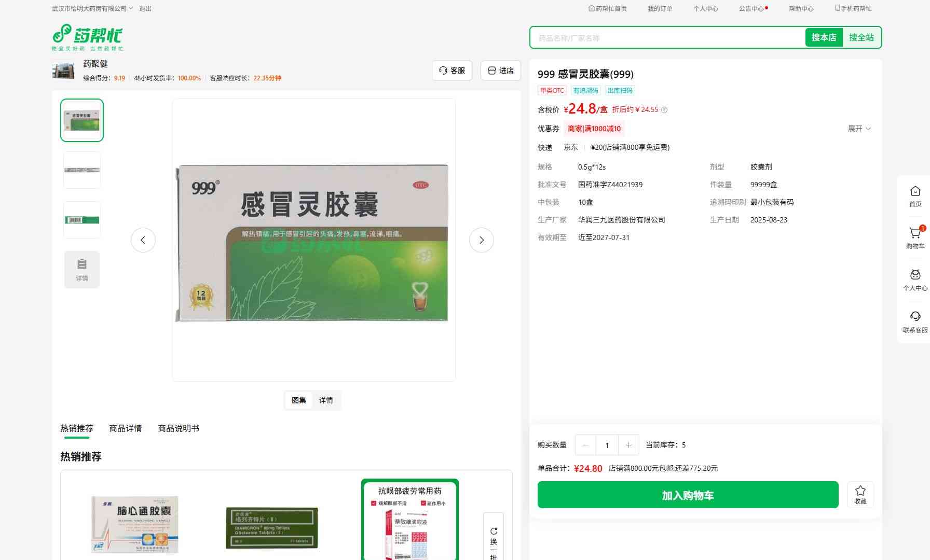The width and height of the screenshot is (930, 560).
Task: Expand the coupon list with 展开
Action: 859,129
